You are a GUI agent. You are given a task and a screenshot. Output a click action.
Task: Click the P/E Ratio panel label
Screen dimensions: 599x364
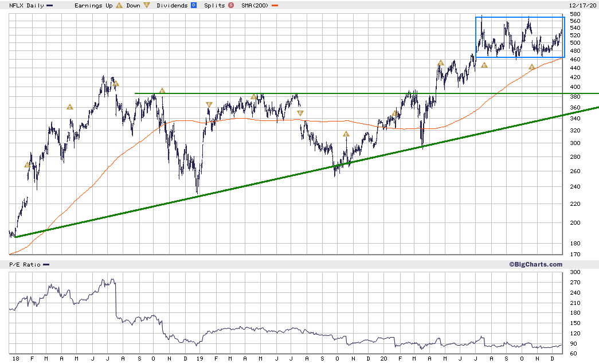coord(25,265)
